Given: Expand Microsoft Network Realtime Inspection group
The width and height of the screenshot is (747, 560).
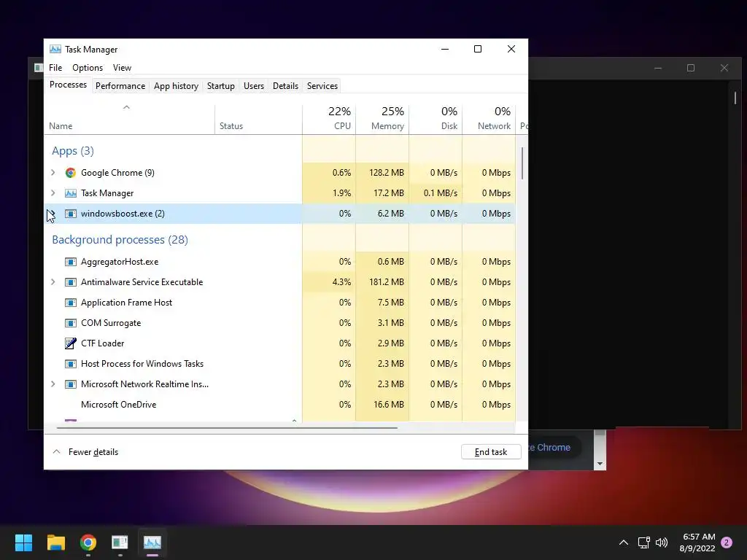Looking at the screenshot, I should pos(53,384).
